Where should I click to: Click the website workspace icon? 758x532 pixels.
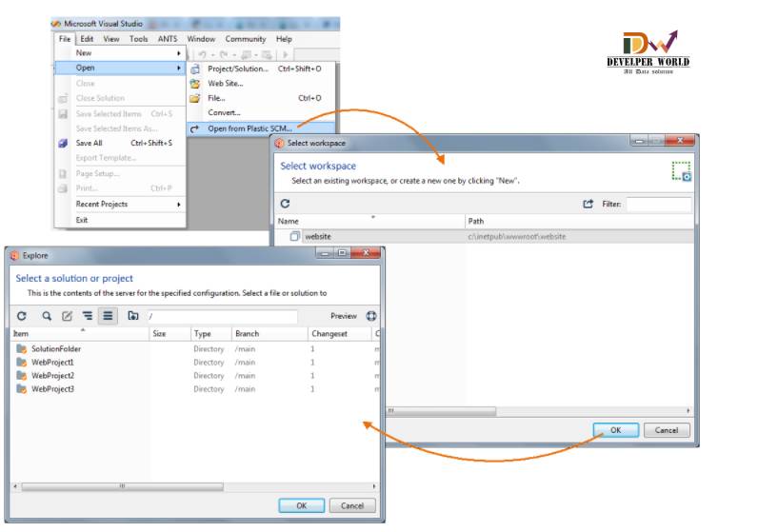tap(294, 236)
